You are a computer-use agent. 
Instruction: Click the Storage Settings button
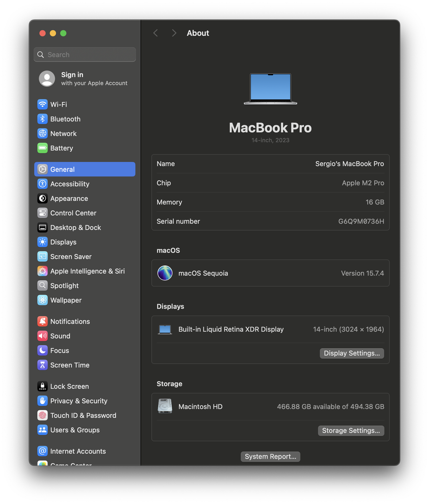tap(351, 430)
